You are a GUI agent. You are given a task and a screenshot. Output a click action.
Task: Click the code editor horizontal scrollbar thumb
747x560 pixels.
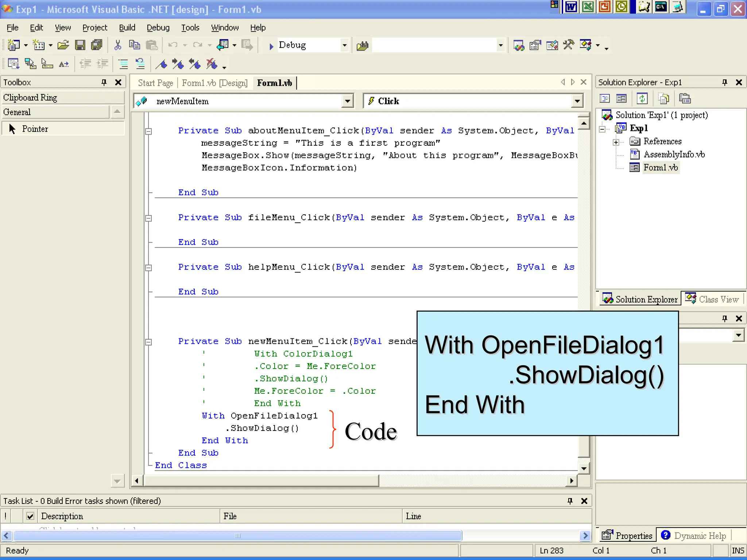click(x=261, y=481)
